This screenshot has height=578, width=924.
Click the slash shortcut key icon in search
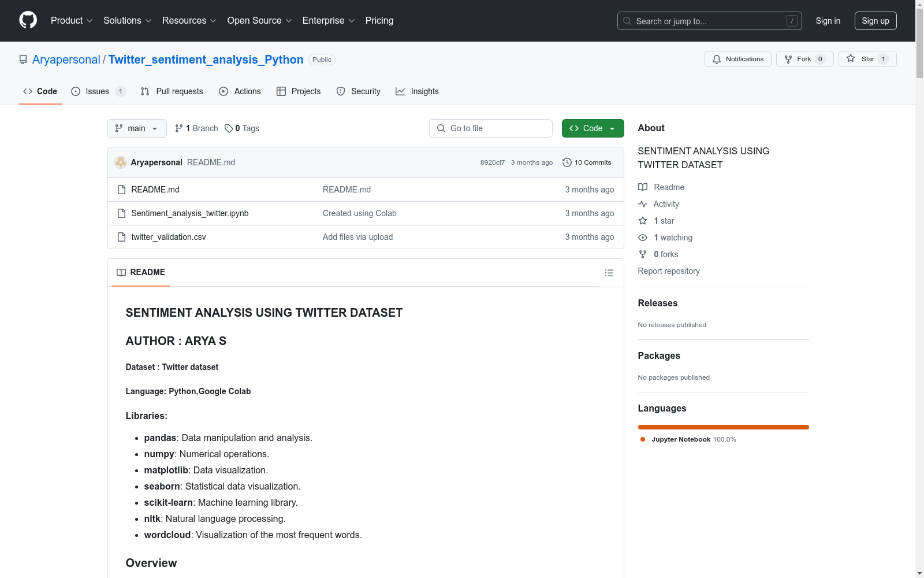click(792, 21)
